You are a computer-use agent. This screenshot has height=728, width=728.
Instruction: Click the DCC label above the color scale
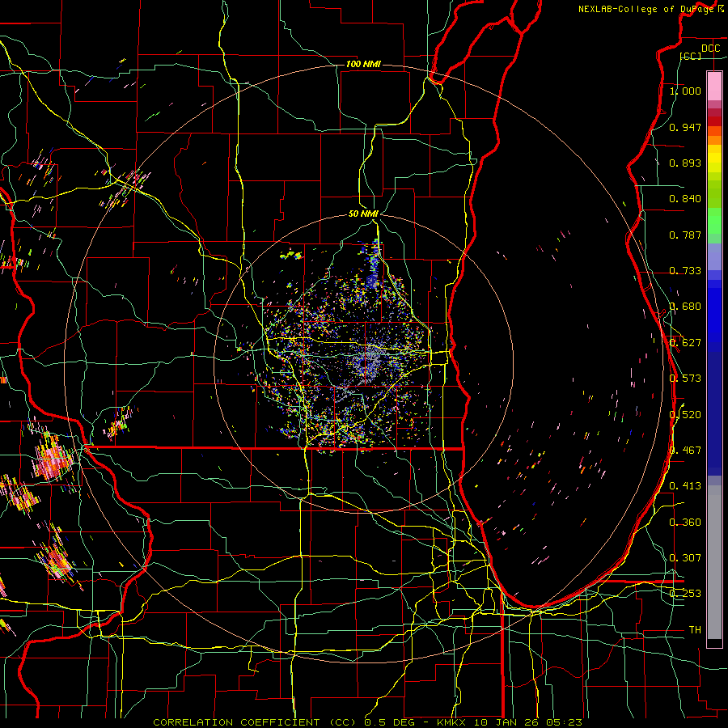pyautogui.click(x=710, y=49)
